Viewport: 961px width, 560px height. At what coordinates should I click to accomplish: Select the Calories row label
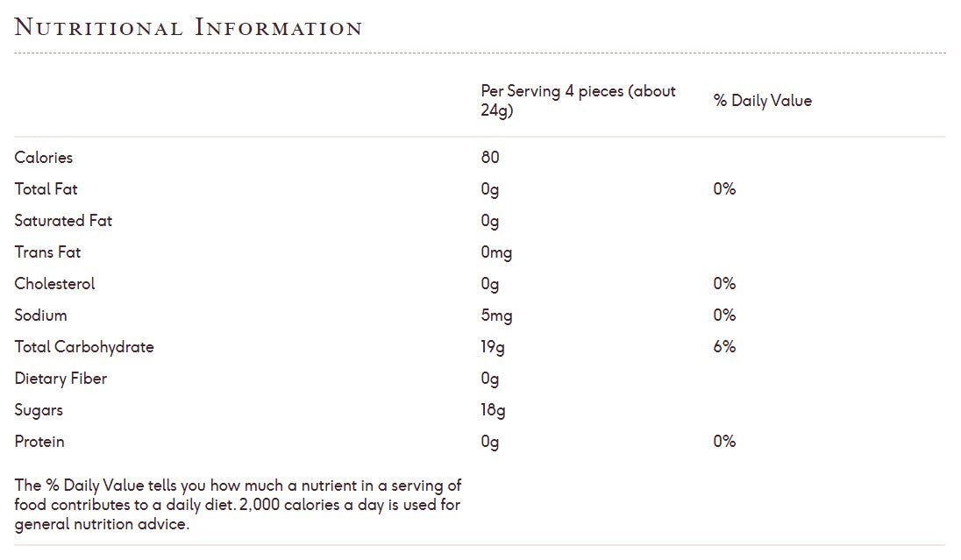pyautogui.click(x=44, y=158)
